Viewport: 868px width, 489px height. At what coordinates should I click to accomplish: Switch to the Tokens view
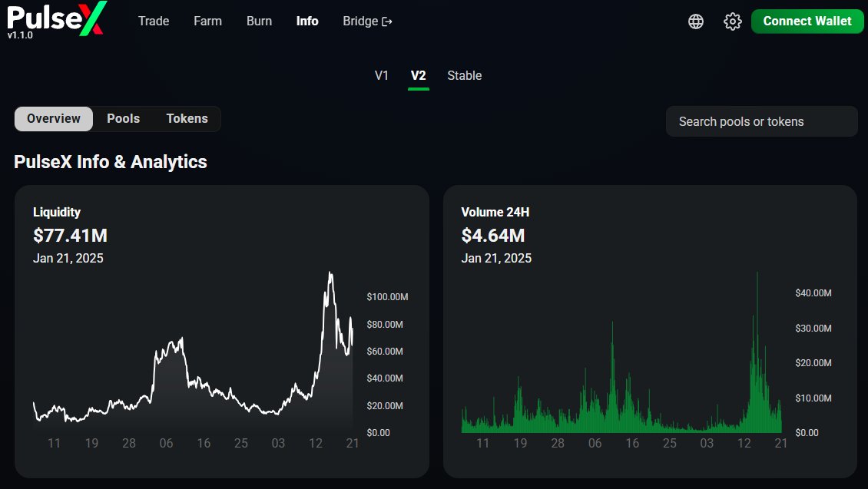(187, 118)
